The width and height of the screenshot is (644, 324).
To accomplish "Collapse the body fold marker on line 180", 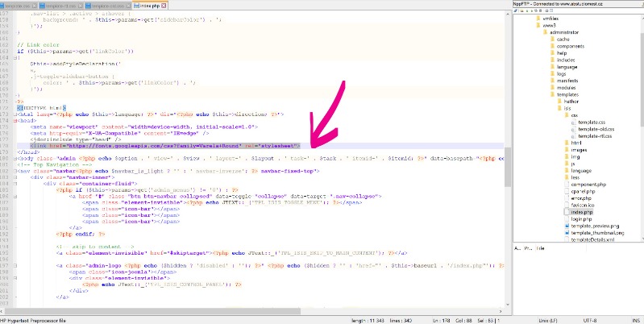I will pyautogui.click(x=15, y=159).
